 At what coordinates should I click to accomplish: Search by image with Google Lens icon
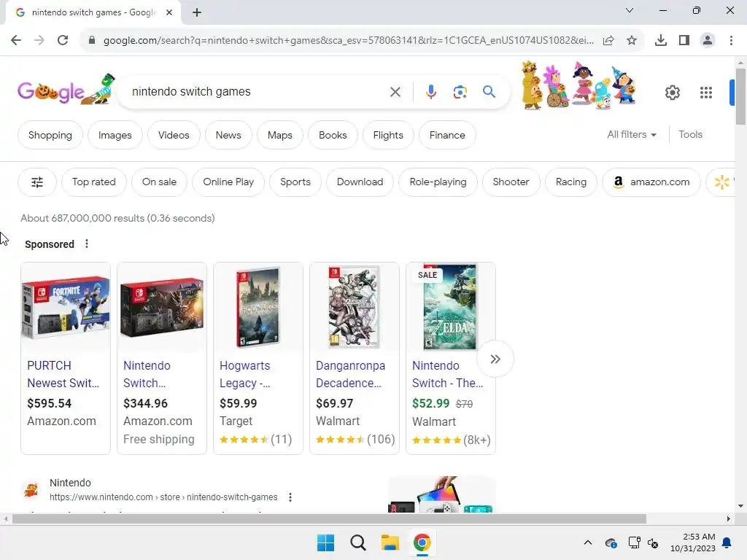click(460, 92)
